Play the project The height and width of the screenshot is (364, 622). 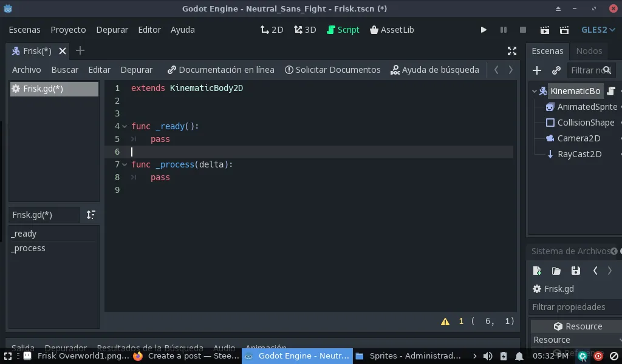point(483,30)
